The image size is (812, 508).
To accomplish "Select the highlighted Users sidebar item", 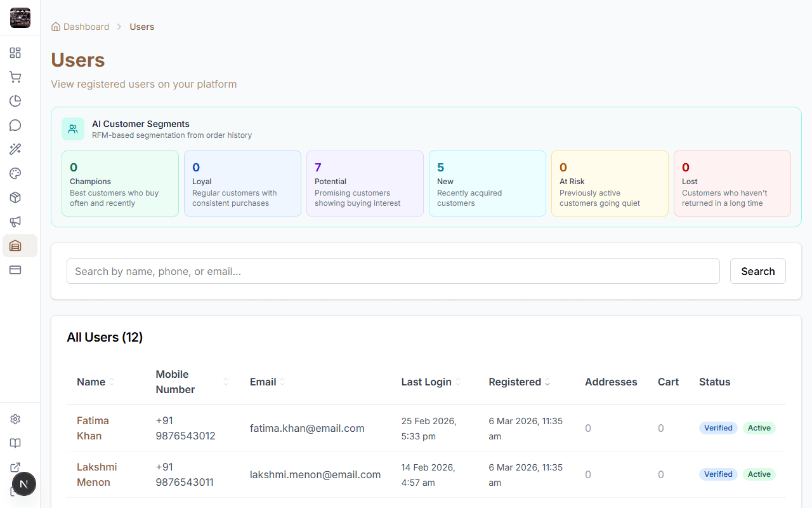I will click(x=15, y=246).
